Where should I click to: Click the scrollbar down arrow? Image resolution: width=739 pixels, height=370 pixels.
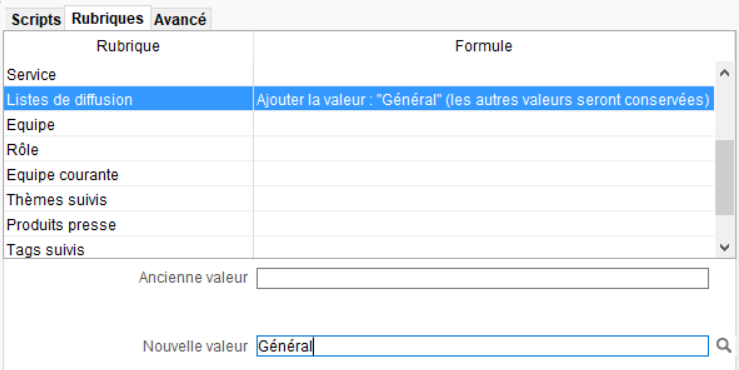pos(725,247)
